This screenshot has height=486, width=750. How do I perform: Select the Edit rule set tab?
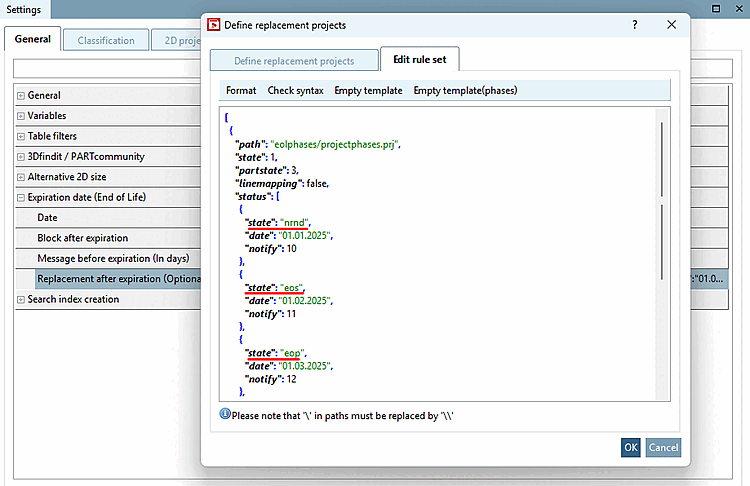coord(419,59)
